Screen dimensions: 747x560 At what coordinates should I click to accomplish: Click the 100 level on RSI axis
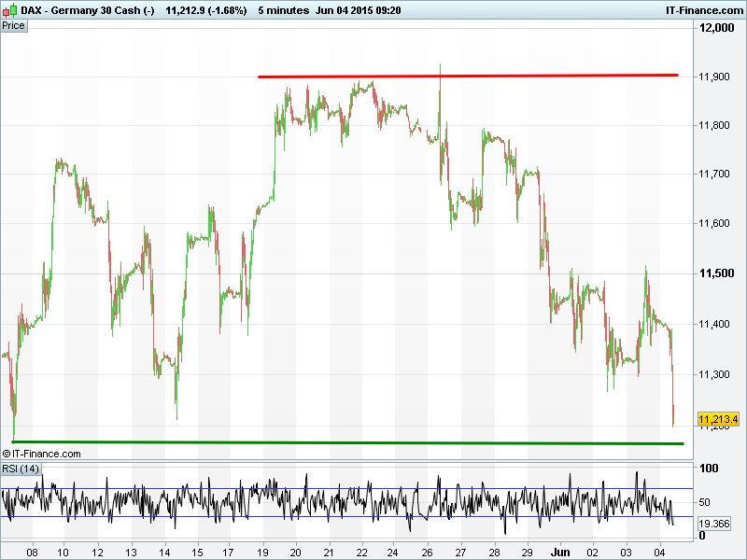click(709, 469)
